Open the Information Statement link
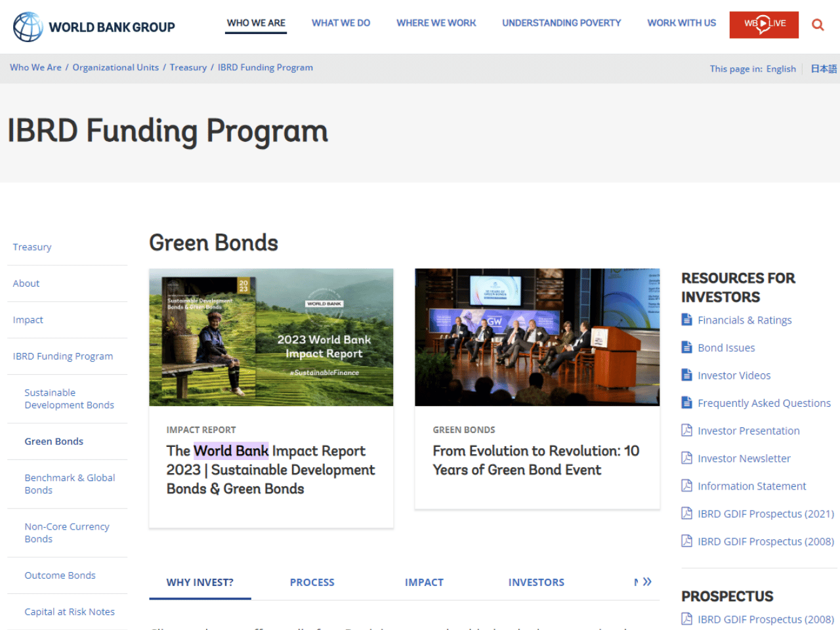Image resolution: width=840 pixels, height=630 pixels. 752,486
